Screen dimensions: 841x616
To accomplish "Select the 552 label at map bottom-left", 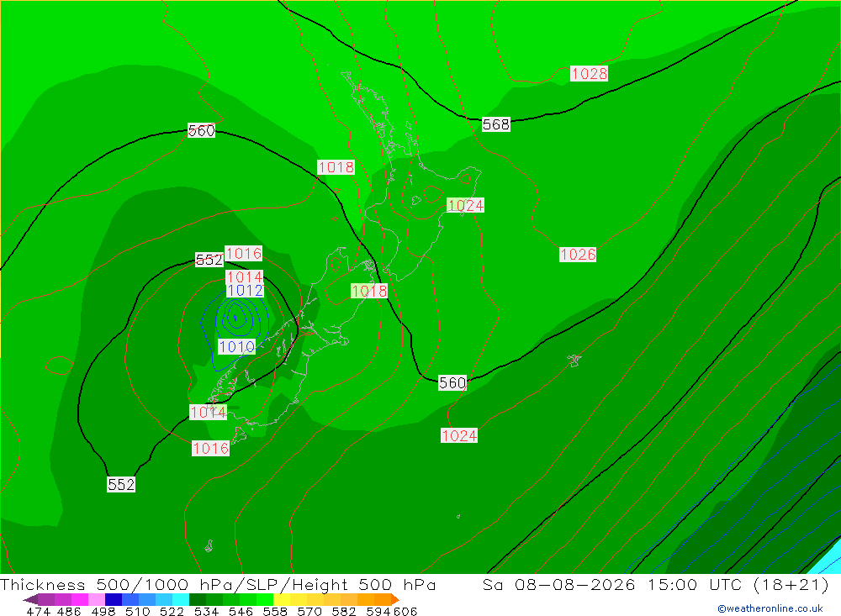I will point(121,485).
